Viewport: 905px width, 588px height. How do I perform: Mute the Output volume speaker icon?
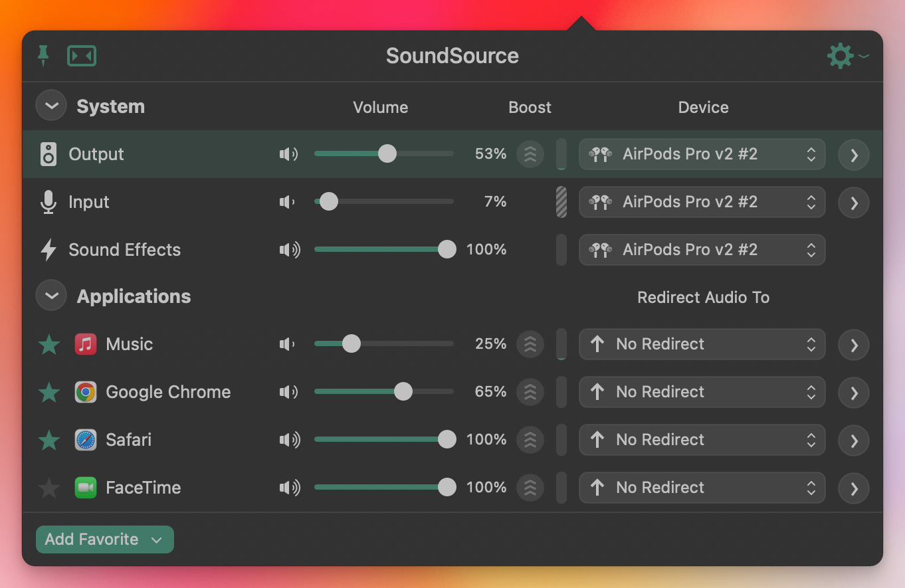pos(288,154)
